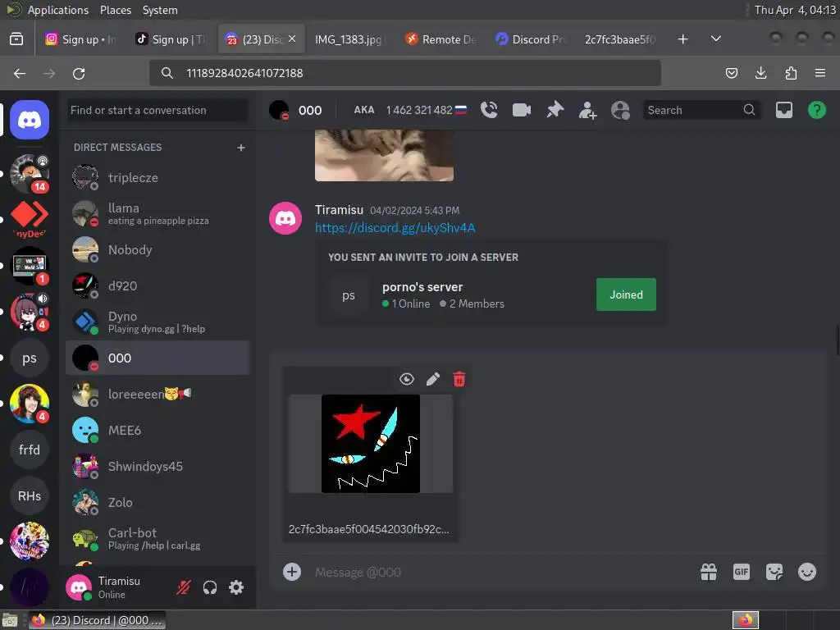Switch to IMG_1383.jpg tab
Screen dimensions: 840x630
tap(351, 39)
